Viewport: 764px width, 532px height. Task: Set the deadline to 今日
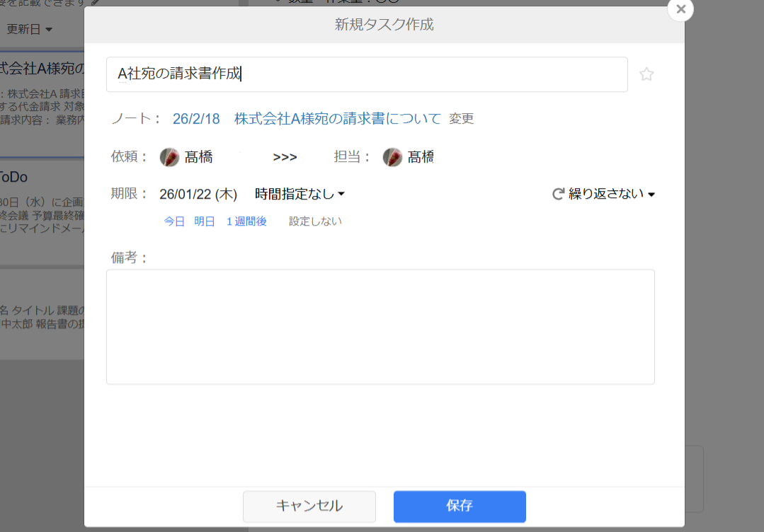175,221
